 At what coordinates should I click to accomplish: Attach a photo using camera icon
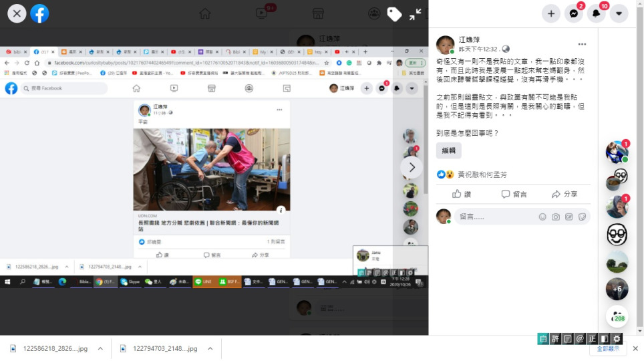tap(556, 217)
